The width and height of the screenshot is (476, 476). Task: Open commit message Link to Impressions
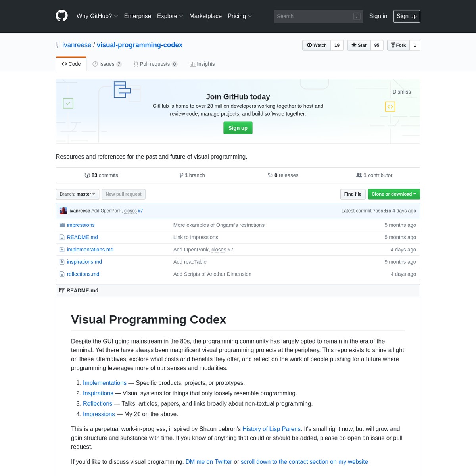pyautogui.click(x=196, y=237)
